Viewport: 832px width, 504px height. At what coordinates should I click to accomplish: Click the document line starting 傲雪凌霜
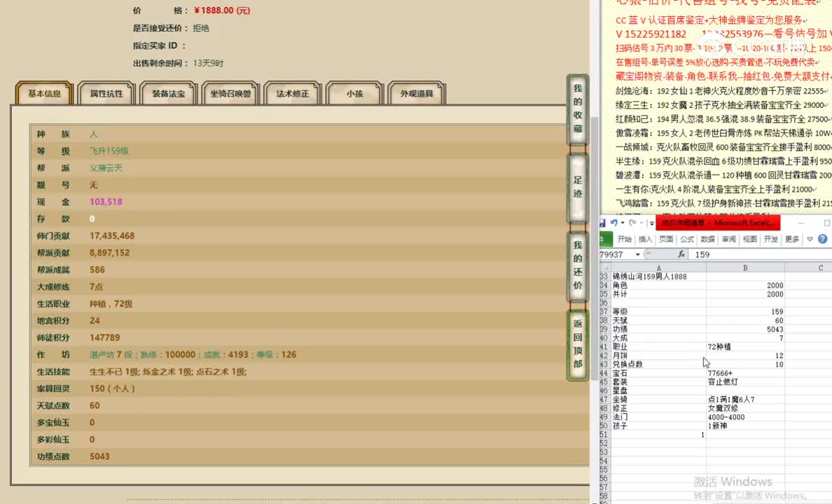pos(723,132)
